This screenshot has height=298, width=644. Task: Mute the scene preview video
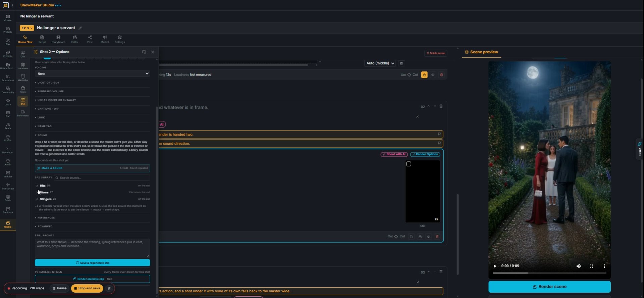click(579, 266)
